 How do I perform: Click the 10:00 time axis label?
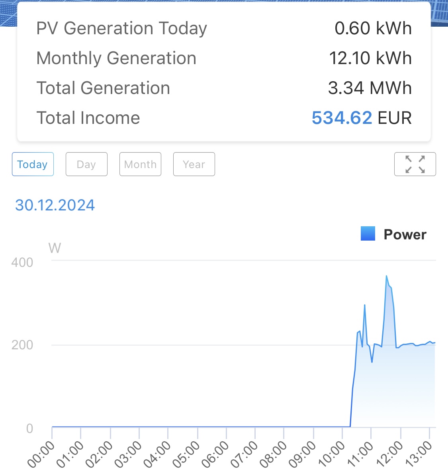[332, 454]
